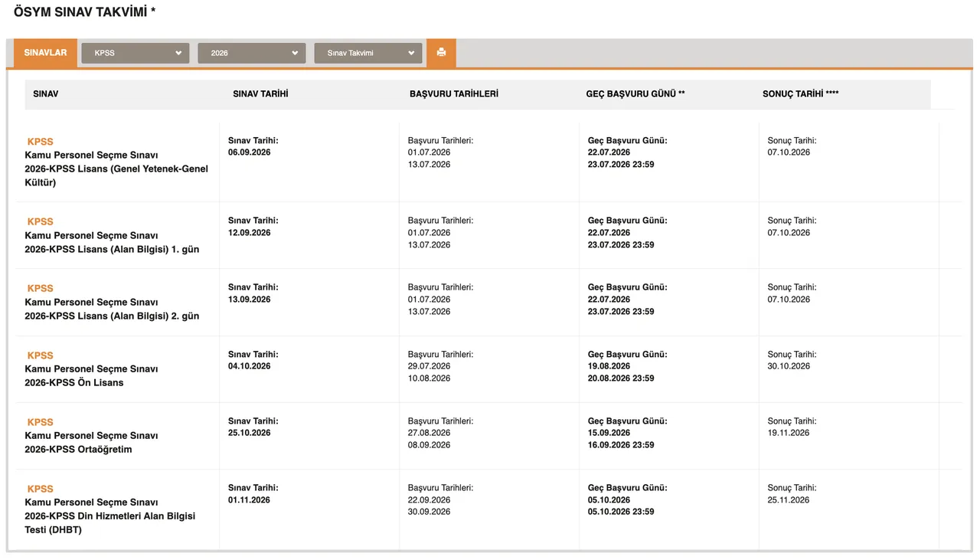The image size is (980, 560).
Task: Click the ÖSYM SINAV TAKVİMİ page heading
Action: click(84, 12)
